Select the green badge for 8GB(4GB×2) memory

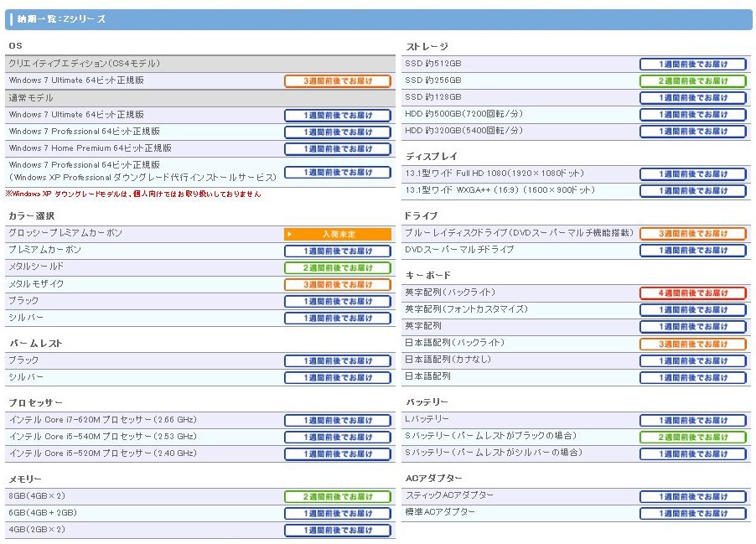(338, 497)
